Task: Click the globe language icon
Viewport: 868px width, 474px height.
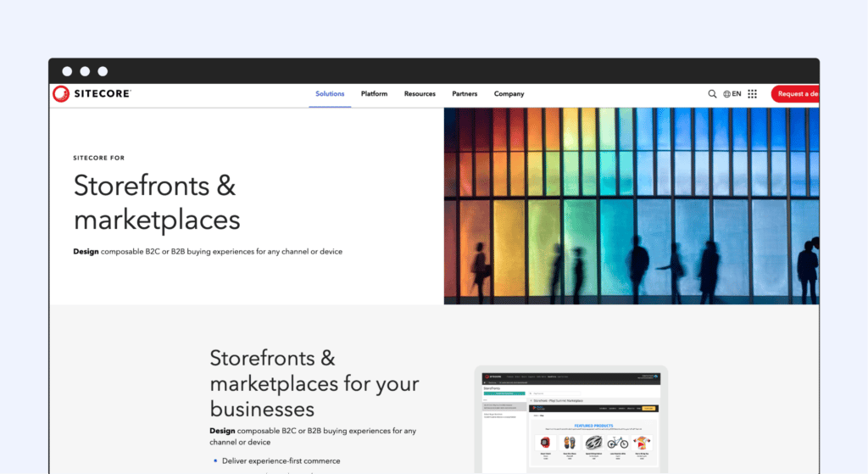Action: (726, 94)
